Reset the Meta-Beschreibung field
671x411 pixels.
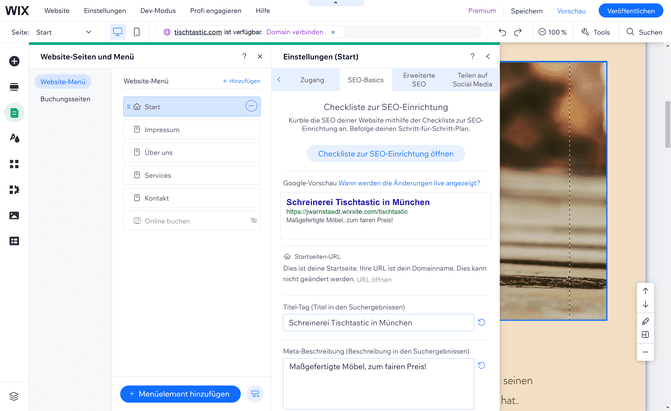[x=481, y=365]
